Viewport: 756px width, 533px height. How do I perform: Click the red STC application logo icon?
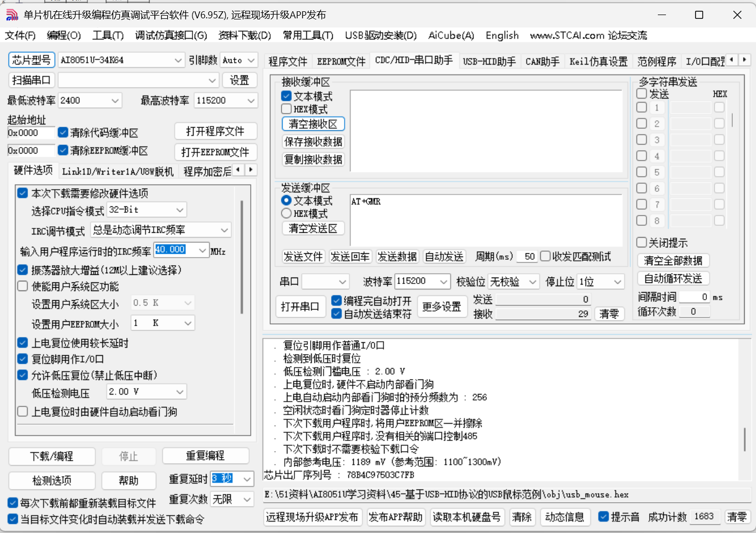coord(11,15)
